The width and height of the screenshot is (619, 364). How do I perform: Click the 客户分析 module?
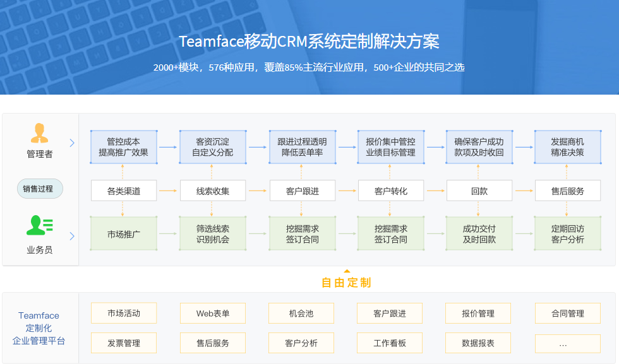(x=301, y=343)
